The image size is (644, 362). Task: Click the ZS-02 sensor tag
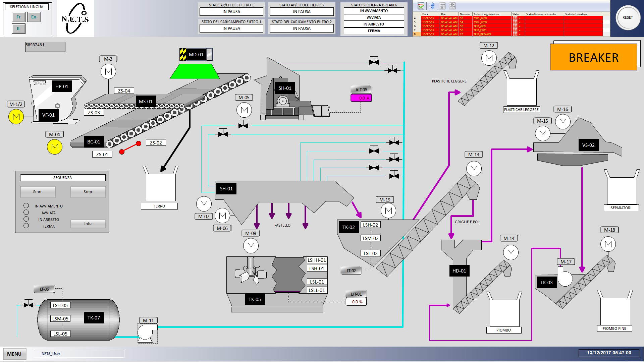click(x=156, y=142)
